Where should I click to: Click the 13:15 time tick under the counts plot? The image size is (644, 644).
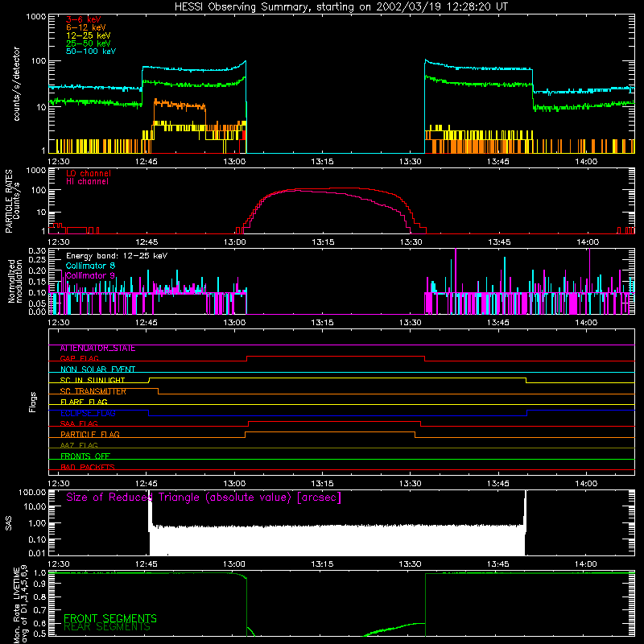click(x=322, y=162)
